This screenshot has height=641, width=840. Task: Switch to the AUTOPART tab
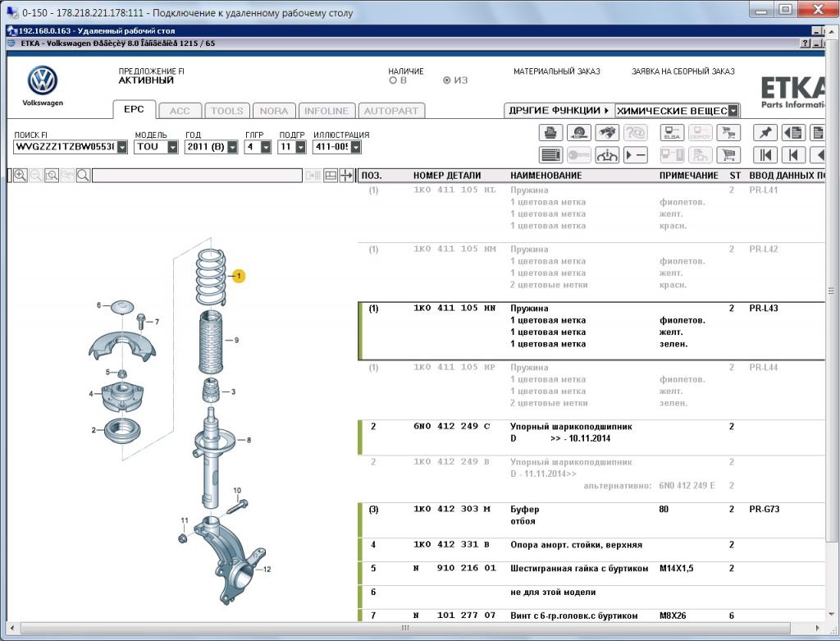[x=391, y=111]
